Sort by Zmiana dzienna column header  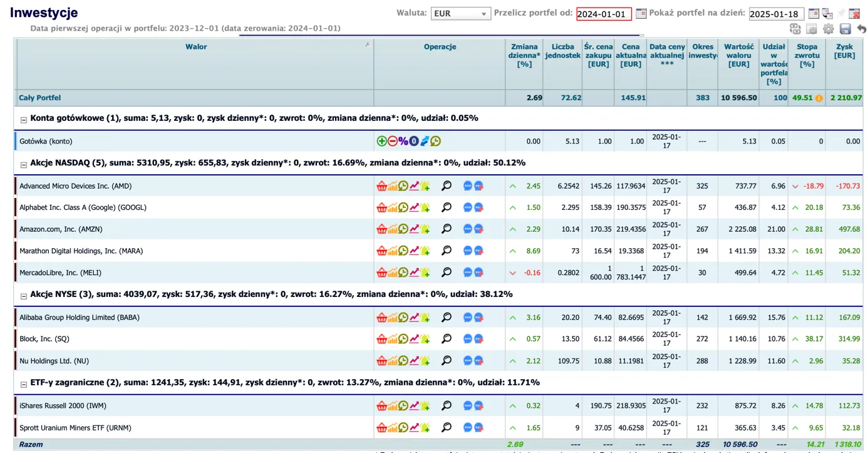(x=524, y=55)
